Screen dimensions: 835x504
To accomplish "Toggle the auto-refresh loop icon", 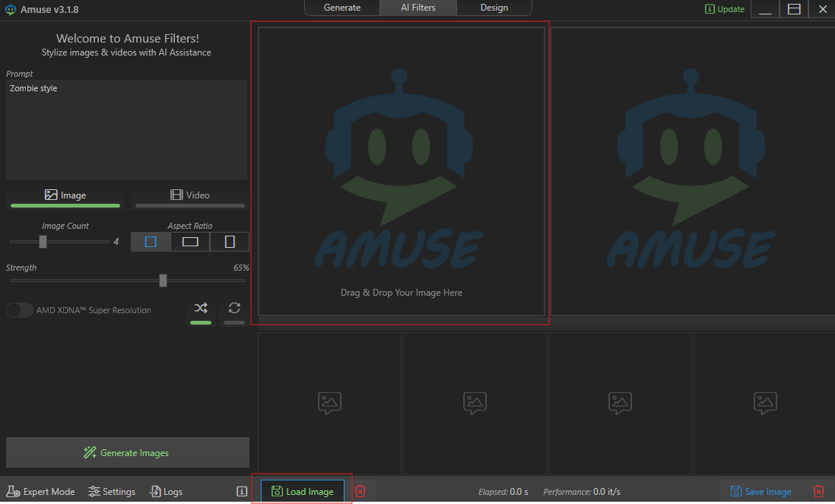I will click(x=234, y=310).
